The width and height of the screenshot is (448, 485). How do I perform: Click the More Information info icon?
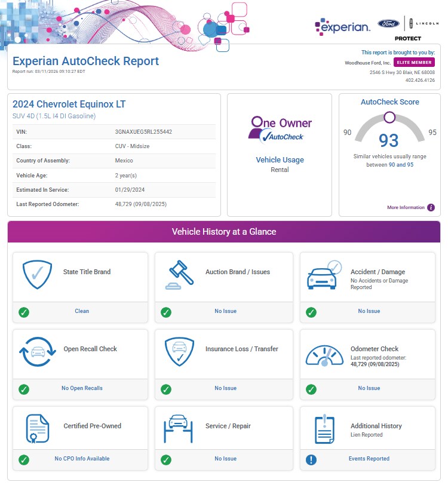click(431, 207)
